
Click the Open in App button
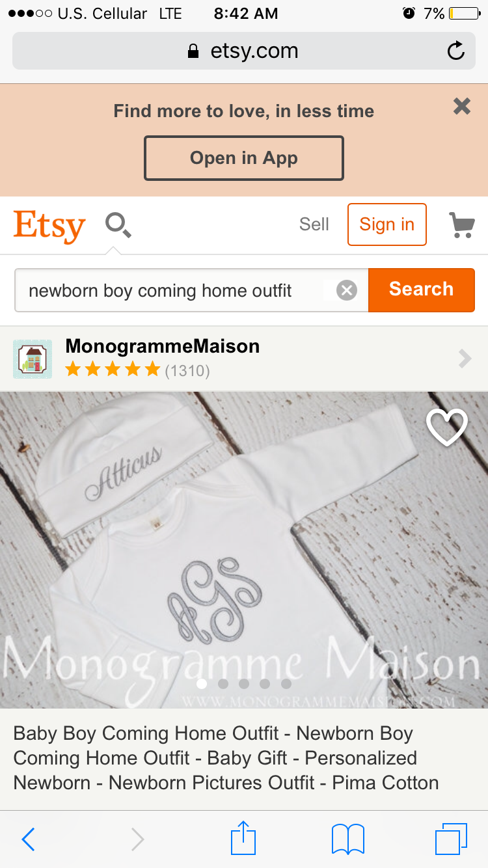point(244,158)
